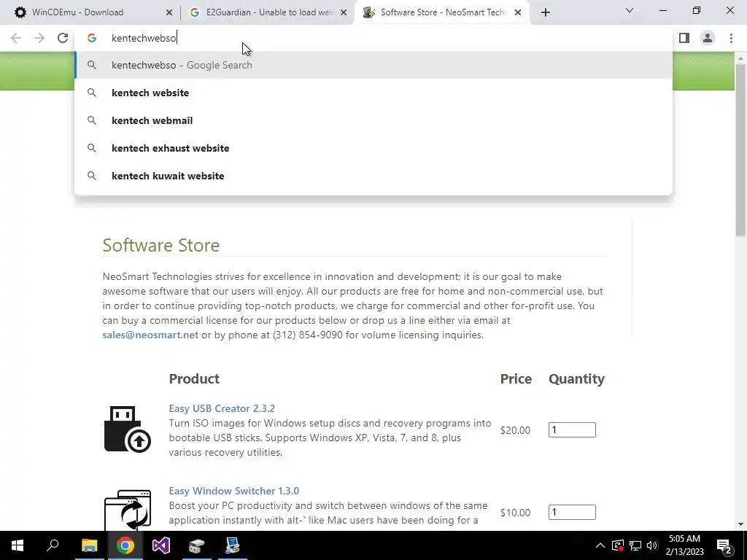Viewport: 747px width, 560px height.
Task: Reload the page with the refresh icon
Action: pyautogui.click(x=63, y=38)
